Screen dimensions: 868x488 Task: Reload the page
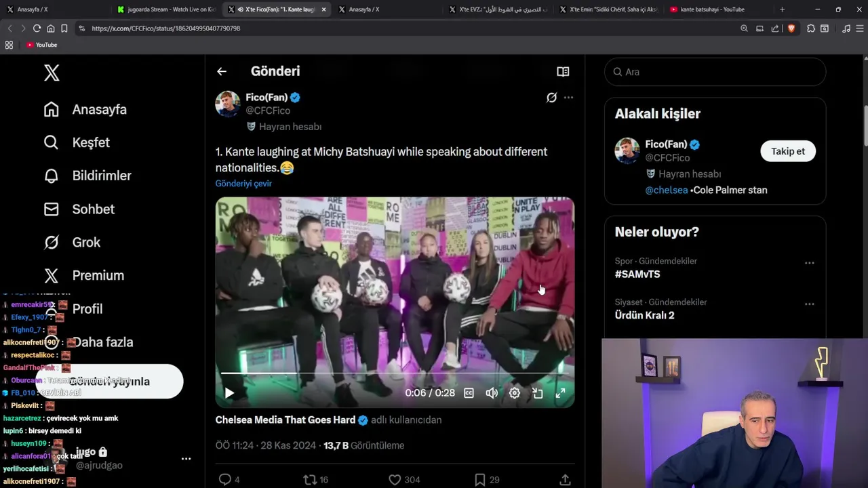click(x=37, y=28)
